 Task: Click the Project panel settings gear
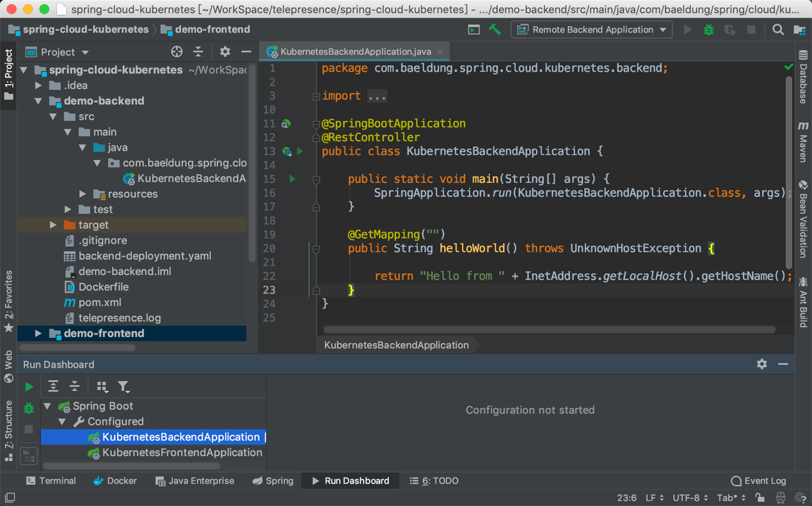(x=225, y=52)
